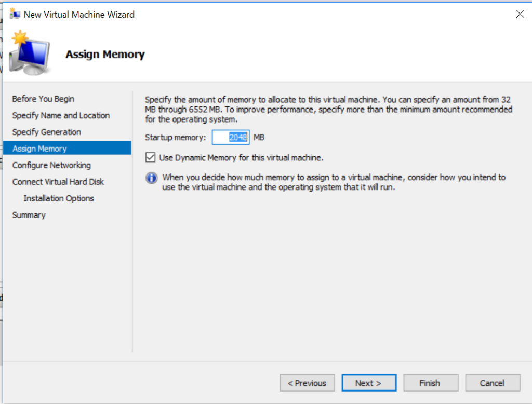Screen dimensions: 532x404
Task: Select the Before You Begin step
Action: pos(43,99)
